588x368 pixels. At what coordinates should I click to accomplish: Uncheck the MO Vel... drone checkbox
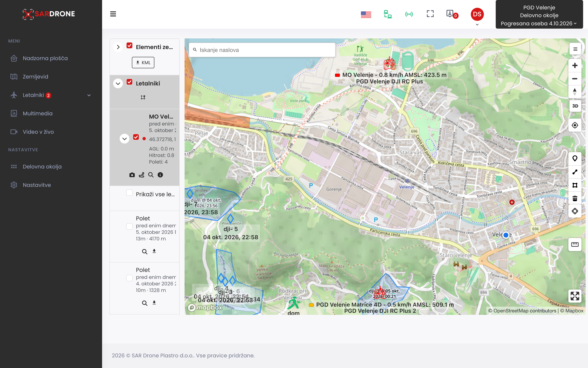[136, 137]
